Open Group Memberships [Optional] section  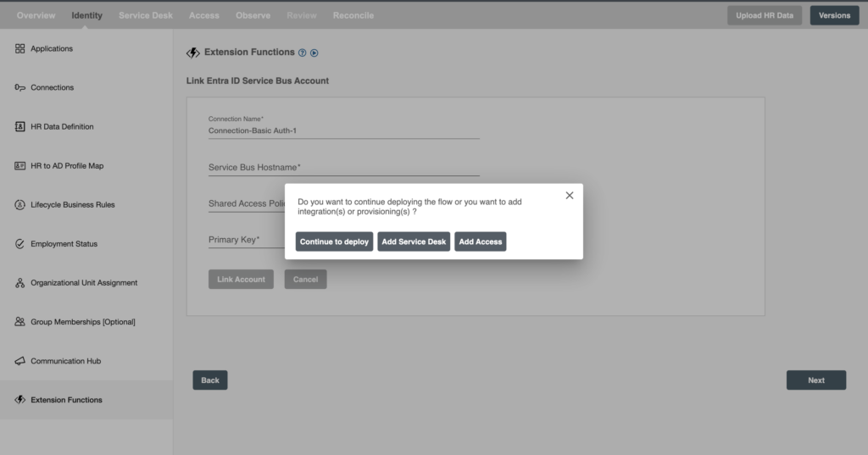86,322
